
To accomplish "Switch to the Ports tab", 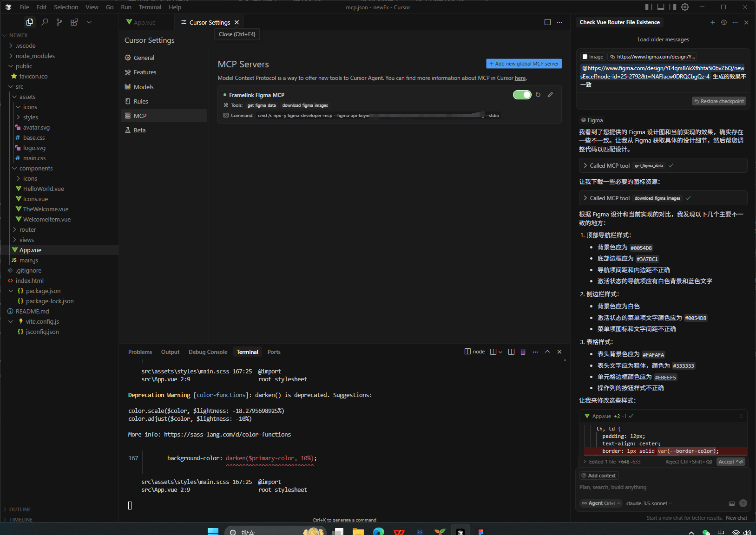I will (274, 352).
